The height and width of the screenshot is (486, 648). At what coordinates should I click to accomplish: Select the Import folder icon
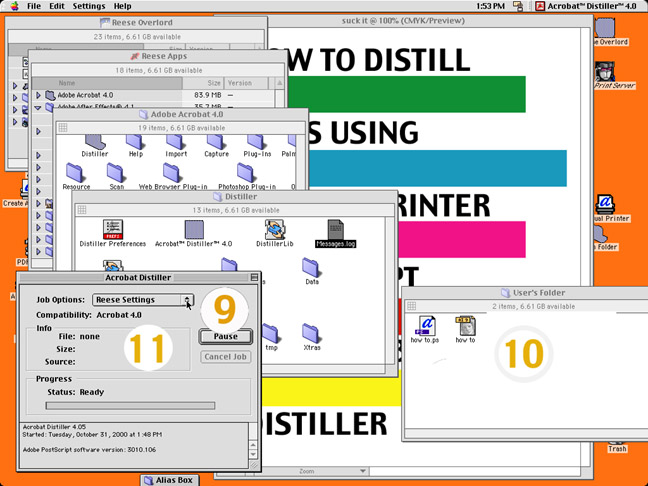176,147
